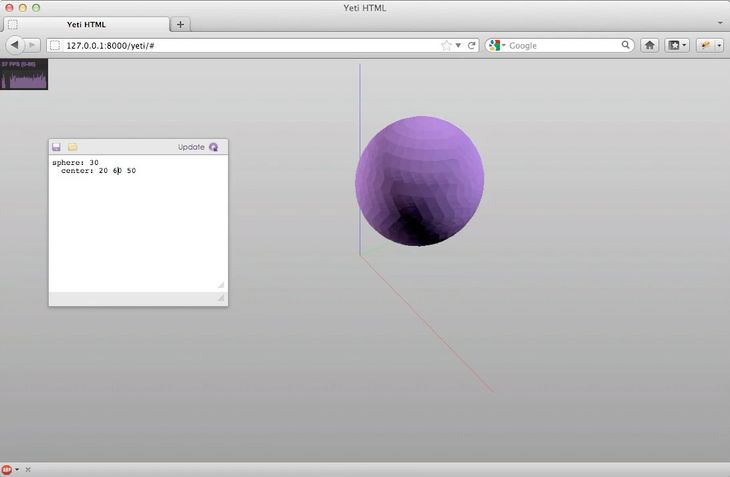Close the add-on bar with X button

(x=28, y=469)
